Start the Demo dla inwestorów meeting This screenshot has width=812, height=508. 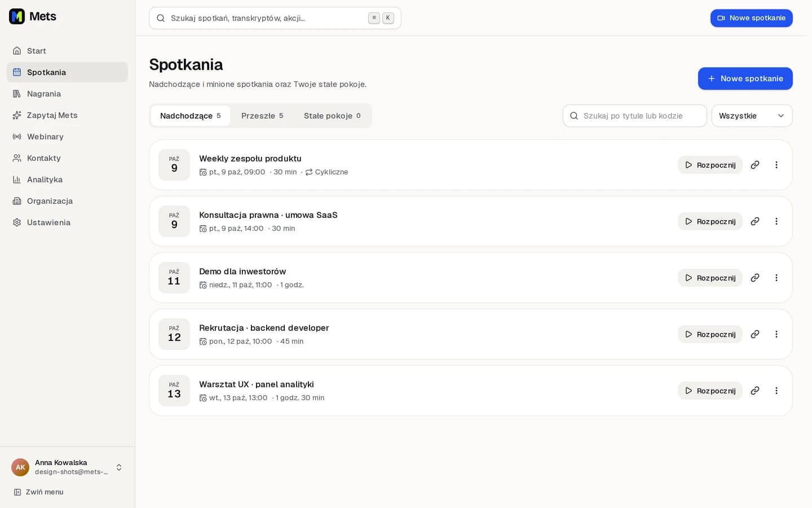[x=710, y=278]
